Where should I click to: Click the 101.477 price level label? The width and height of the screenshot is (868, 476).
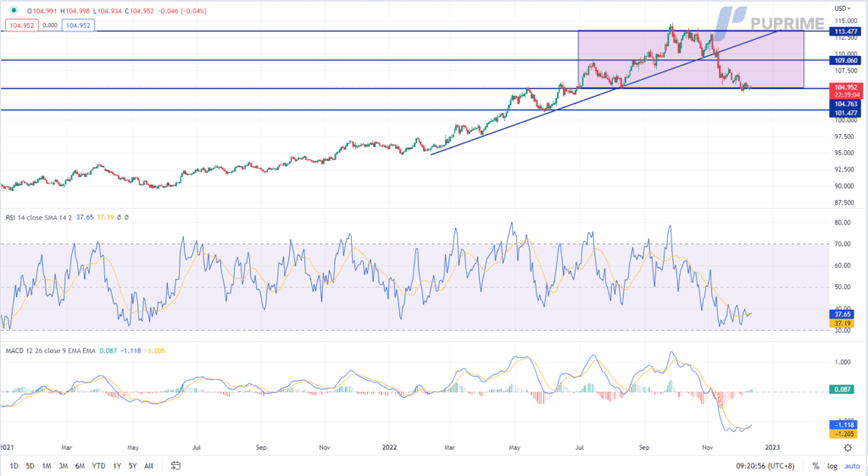click(845, 113)
